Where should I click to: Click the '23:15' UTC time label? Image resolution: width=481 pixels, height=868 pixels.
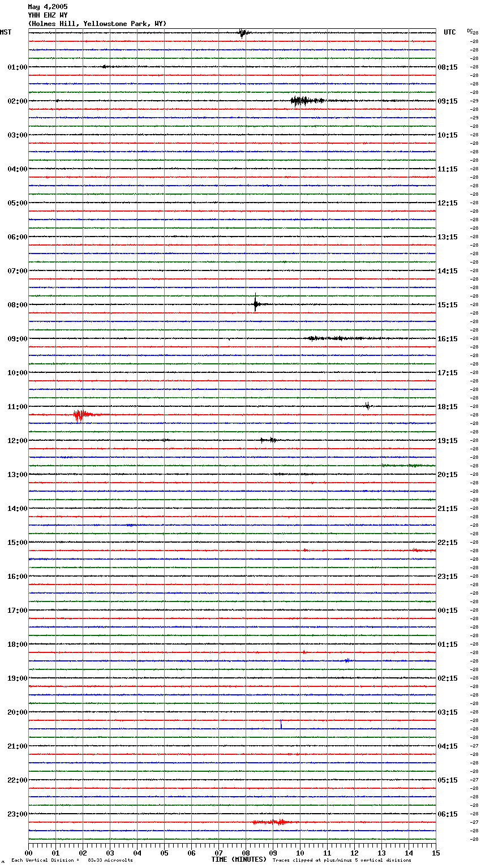[x=448, y=577]
